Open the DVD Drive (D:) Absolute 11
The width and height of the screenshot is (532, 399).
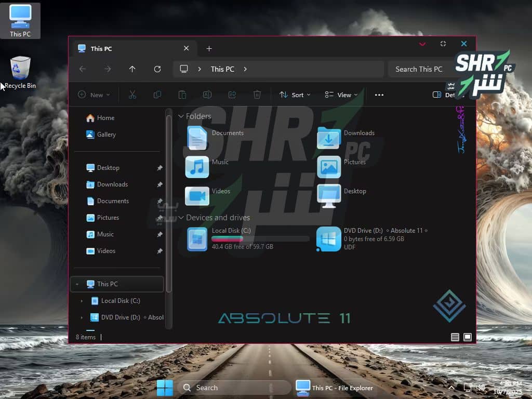coord(328,239)
